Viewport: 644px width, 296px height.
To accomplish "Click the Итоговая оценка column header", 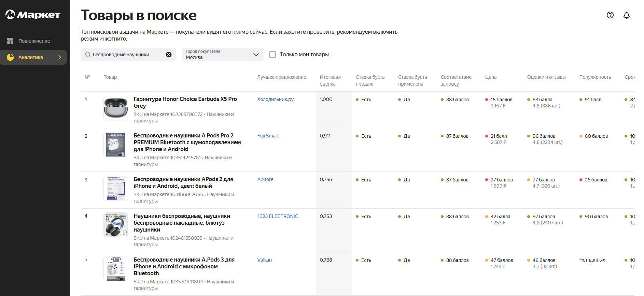I will (x=330, y=80).
